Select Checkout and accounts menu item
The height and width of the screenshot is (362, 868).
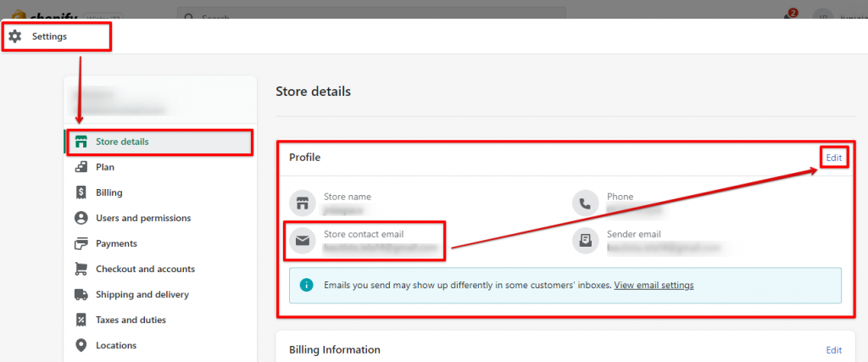point(145,269)
